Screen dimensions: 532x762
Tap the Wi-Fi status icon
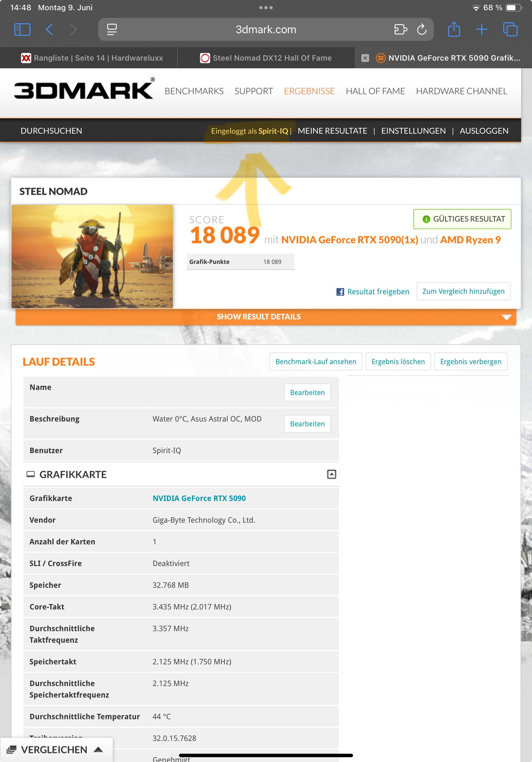[476, 8]
